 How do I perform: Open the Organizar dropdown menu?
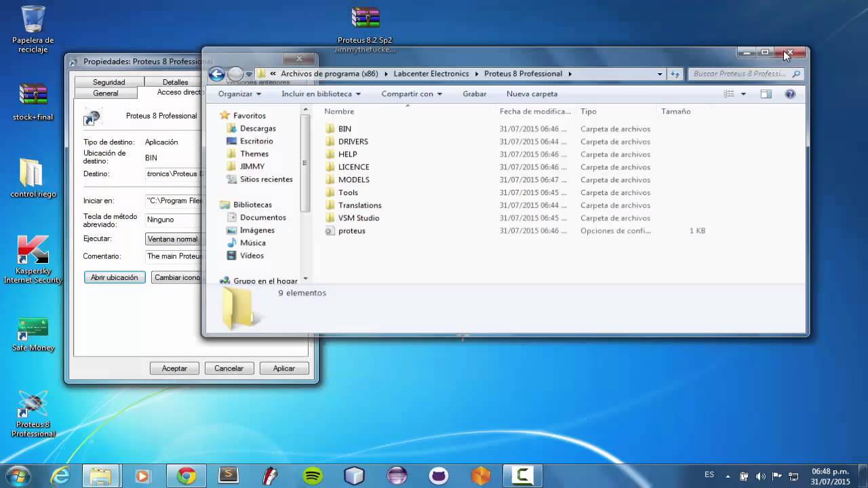[x=239, y=94]
